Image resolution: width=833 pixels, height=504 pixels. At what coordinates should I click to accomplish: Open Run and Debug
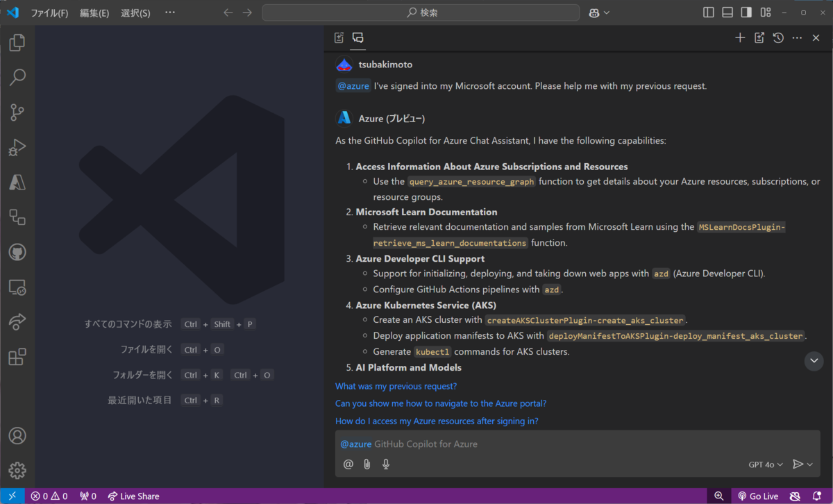[17, 147]
